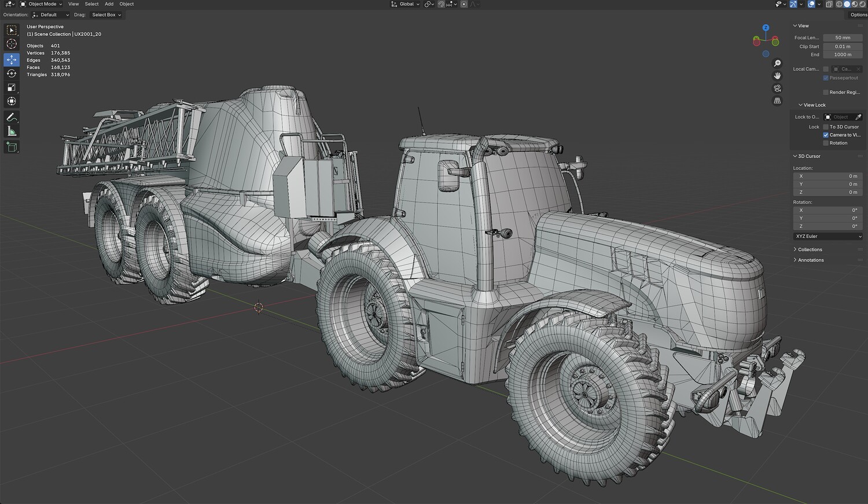The height and width of the screenshot is (504, 868).
Task: Open the Object menu
Action: 127,4
